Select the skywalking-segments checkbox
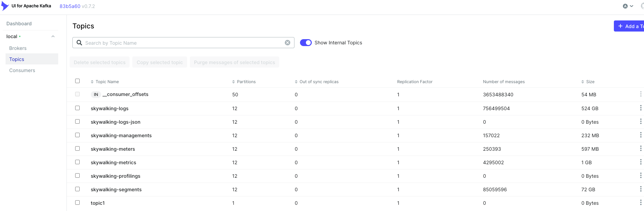 (x=77, y=189)
